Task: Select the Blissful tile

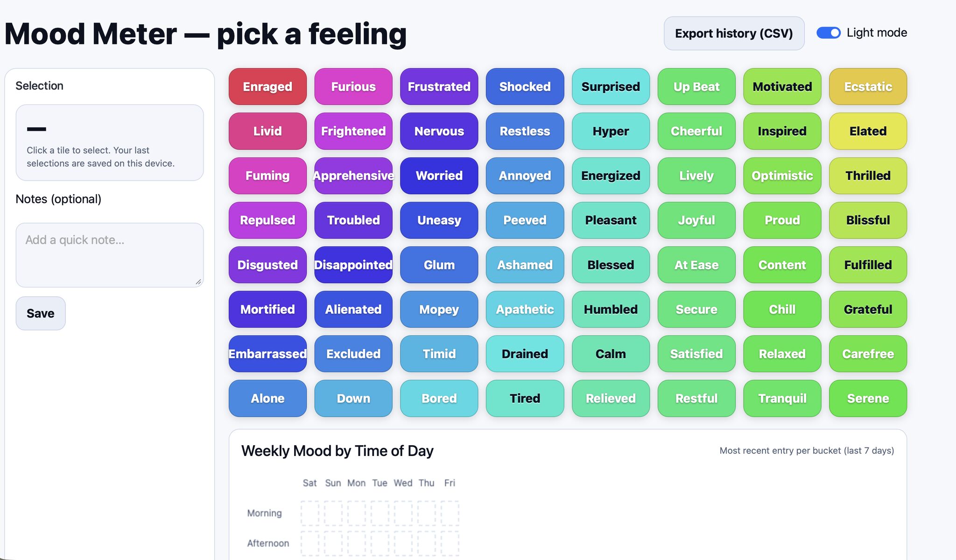Action: 868,220
